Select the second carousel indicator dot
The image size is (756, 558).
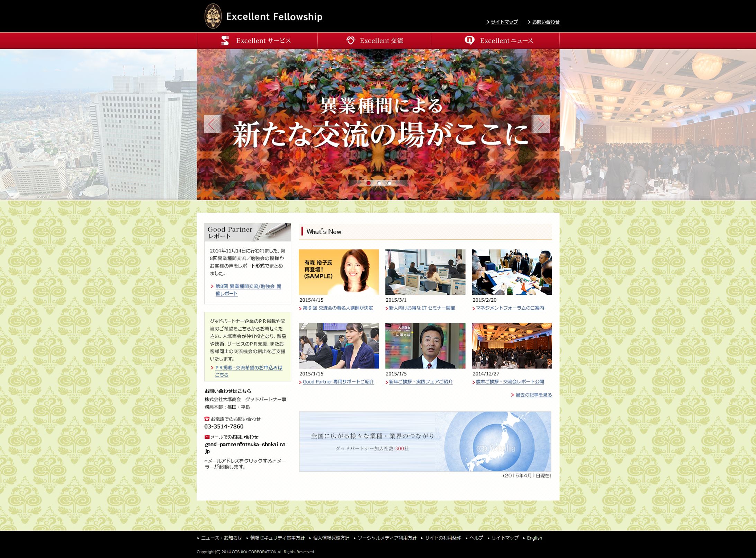379,183
